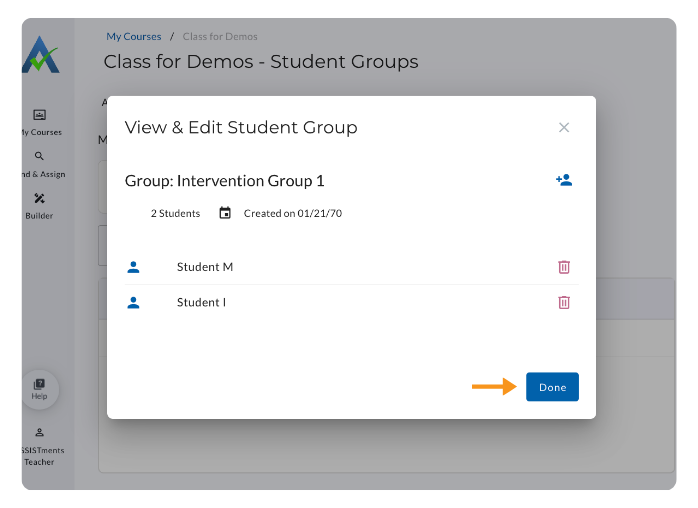Close the View & Edit Student Group dialog
Screen dimensions: 698x508
coord(564,127)
